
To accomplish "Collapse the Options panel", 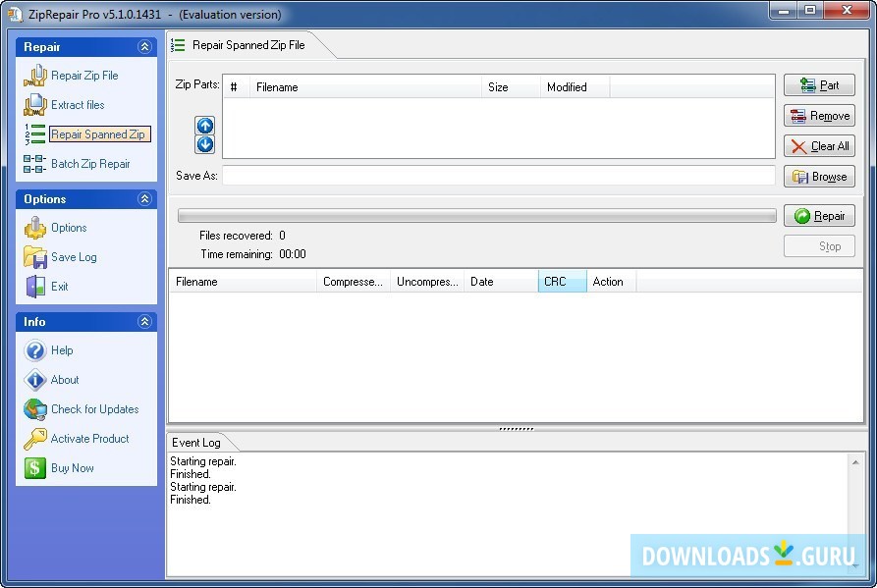I will pyautogui.click(x=143, y=198).
